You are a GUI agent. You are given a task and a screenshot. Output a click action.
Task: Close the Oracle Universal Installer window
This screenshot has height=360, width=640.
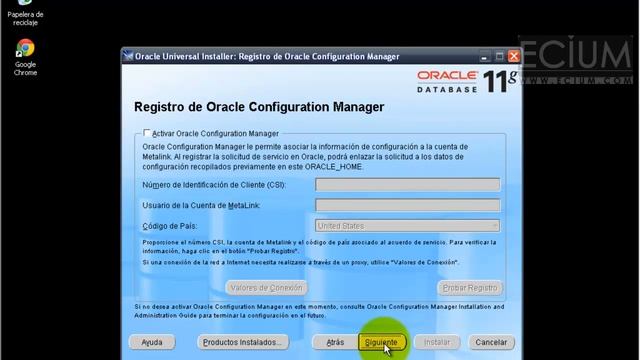(x=513, y=56)
